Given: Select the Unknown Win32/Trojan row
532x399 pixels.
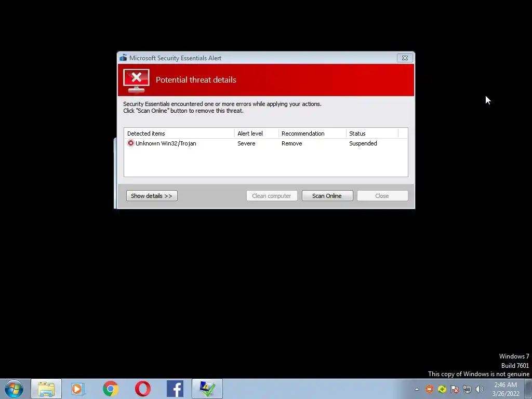Looking at the screenshot, I should point(265,143).
